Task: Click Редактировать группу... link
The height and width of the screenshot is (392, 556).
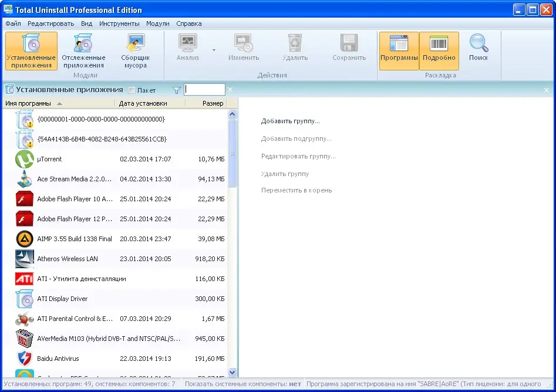Action: [x=298, y=156]
